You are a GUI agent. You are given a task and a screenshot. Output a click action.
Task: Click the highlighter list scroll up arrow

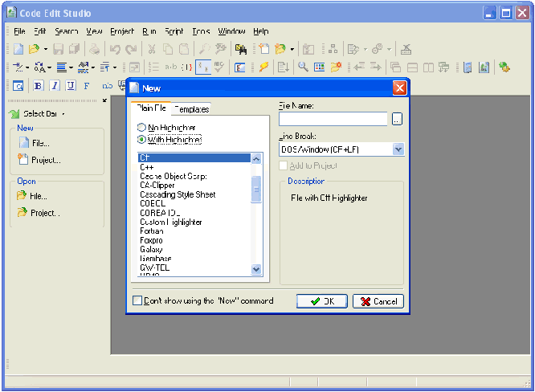click(x=256, y=158)
